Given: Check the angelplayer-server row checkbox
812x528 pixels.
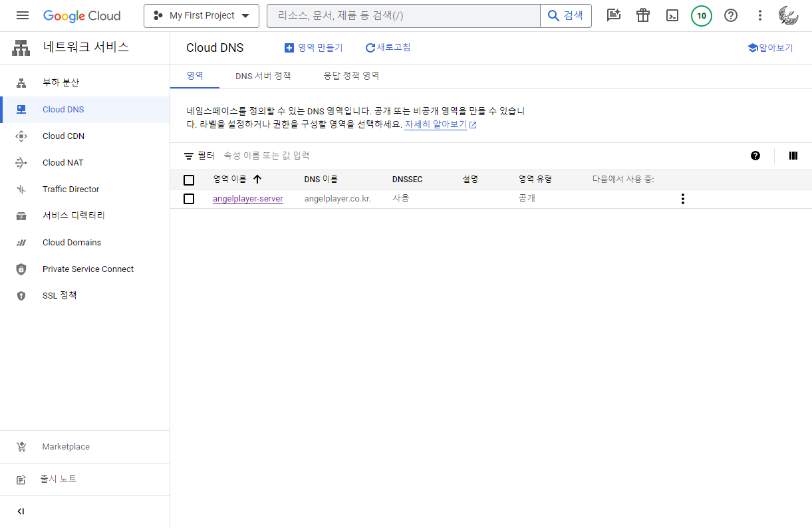Looking at the screenshot, I should [189, 199].
